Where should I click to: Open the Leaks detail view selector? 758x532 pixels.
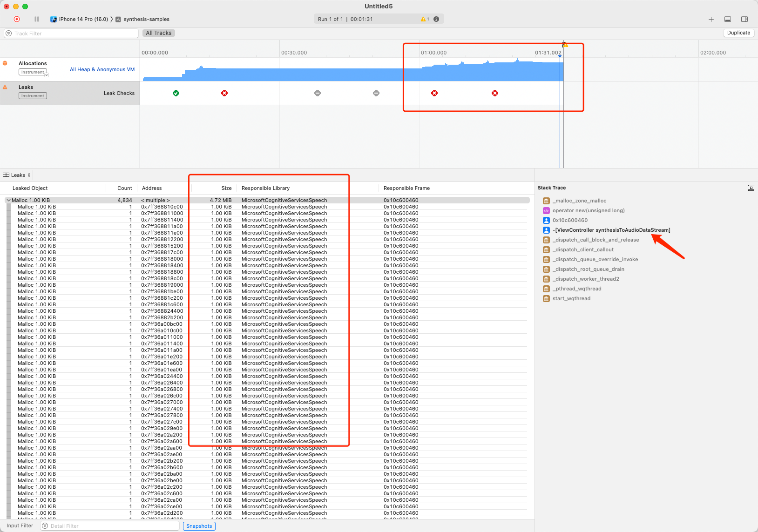pos(17,175)
